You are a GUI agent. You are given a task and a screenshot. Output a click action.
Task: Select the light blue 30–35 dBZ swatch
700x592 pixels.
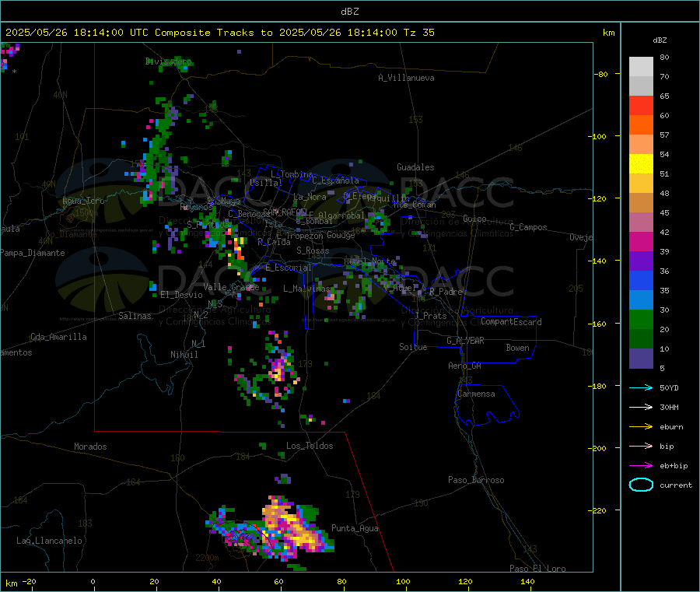[x=641, y=300]
